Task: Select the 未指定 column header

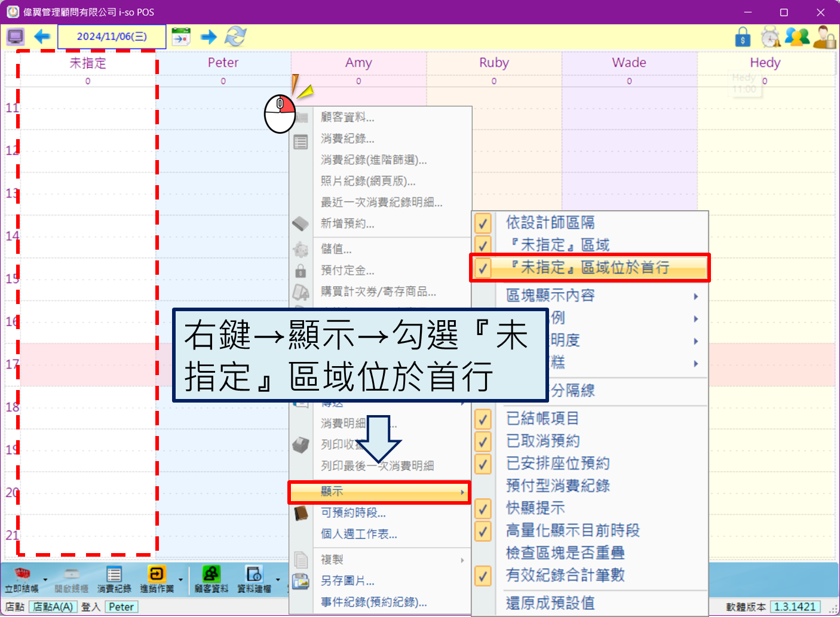Action: (88, 63)
